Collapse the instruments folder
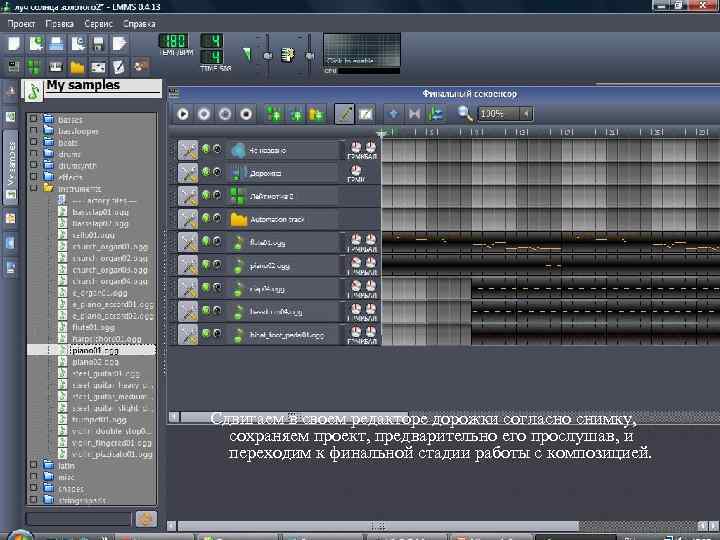 pos(33,188)
